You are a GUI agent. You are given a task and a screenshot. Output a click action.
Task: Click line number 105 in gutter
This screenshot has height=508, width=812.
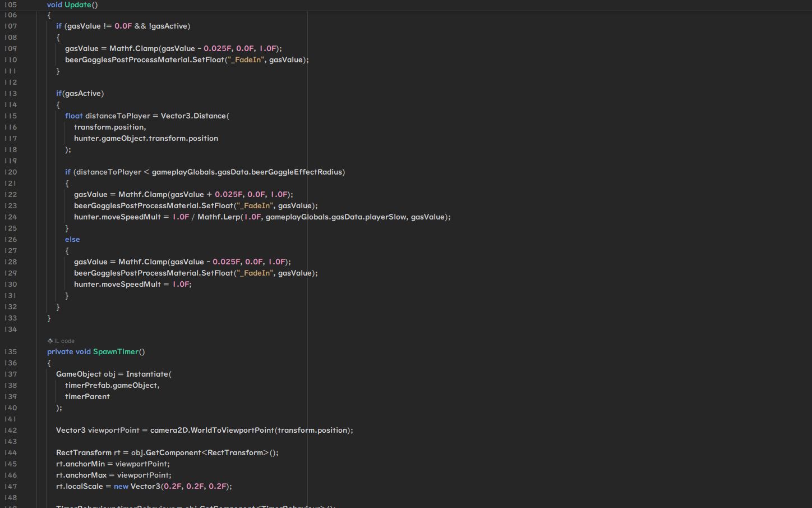pyautogui.click(x=11, y=4)
